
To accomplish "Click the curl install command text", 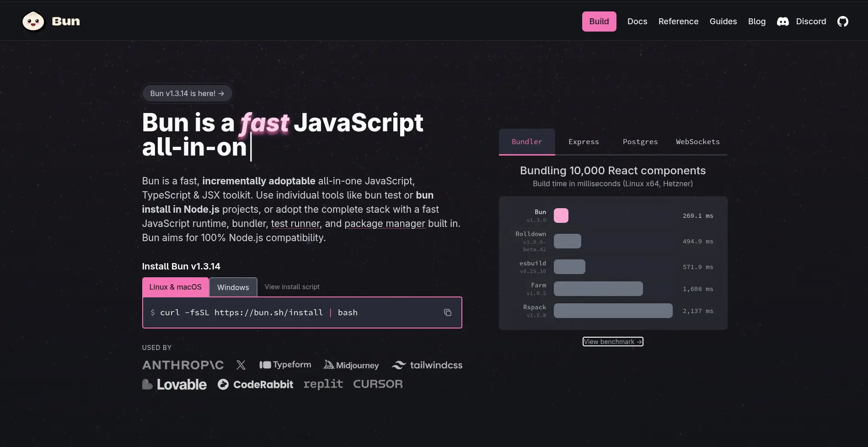I will (x=259, y=312).
